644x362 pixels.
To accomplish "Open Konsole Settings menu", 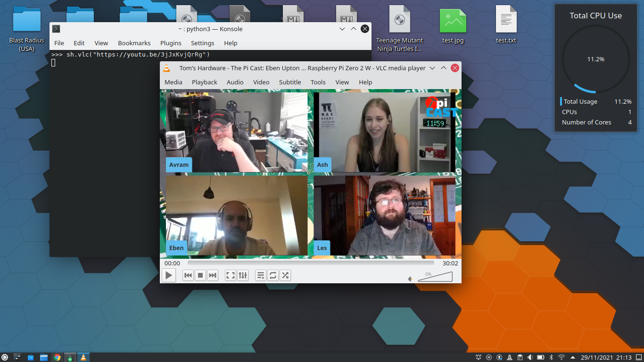I will pos(203,43).
